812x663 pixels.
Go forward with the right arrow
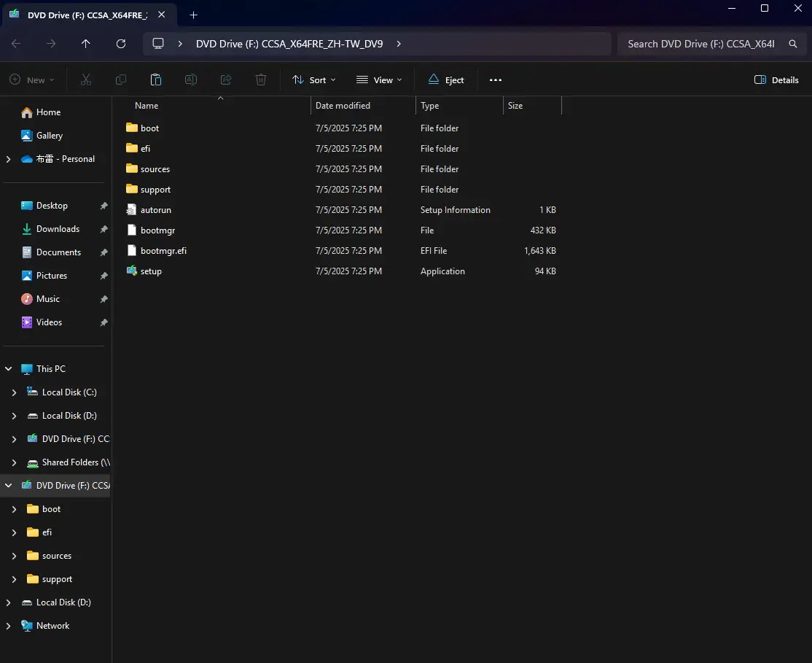[51, 44]
